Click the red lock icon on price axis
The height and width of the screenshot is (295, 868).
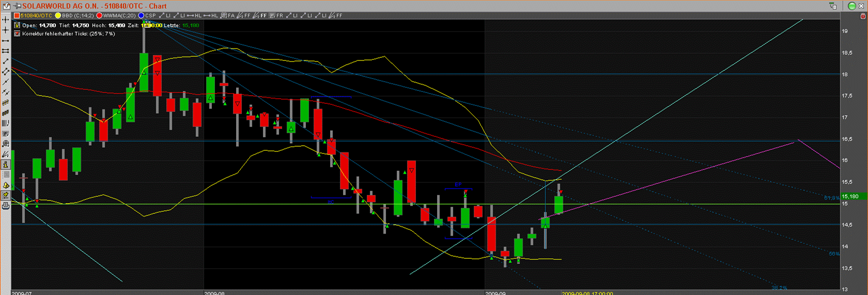pyautogui.click(x=863, y=16)
